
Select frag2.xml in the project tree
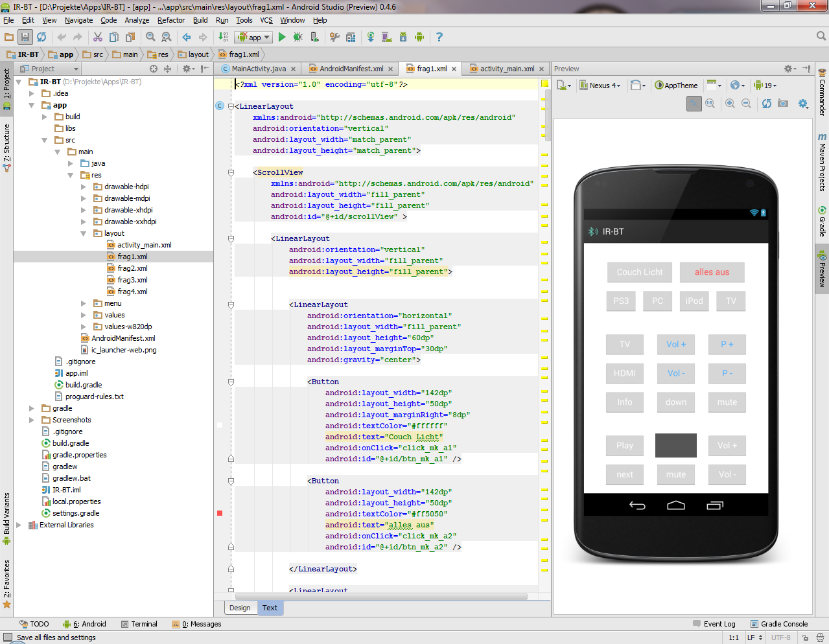tap(132, 268)
